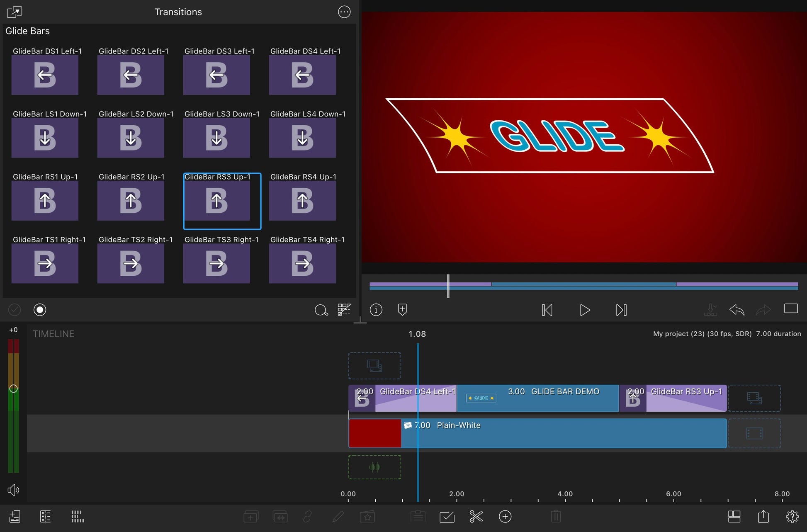The height and width of the screenshot is (532, 807).
Task: Expand the grid view options icon
Action: 344,310
